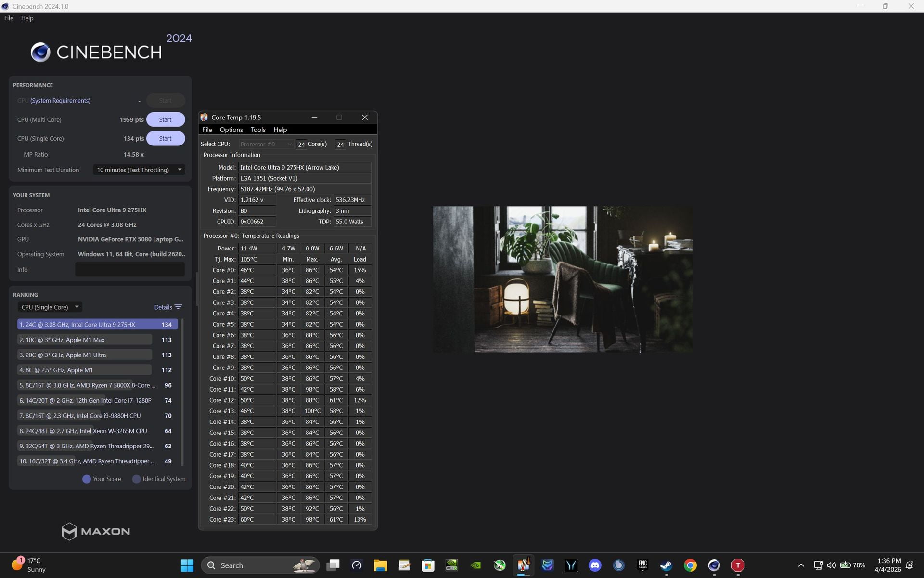
Task: Open the File menu in Cinebench
Action: (x=9, y=18)
